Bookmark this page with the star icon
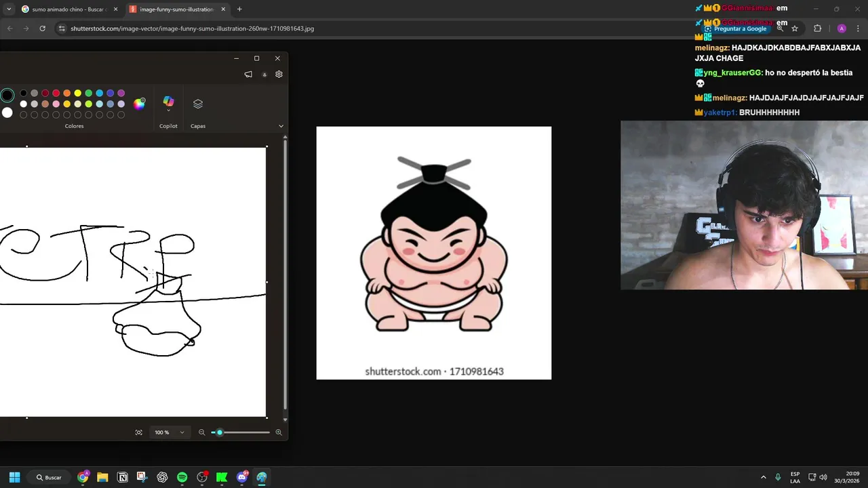Viewport: 868px width, 488px height. coord(795,28)
